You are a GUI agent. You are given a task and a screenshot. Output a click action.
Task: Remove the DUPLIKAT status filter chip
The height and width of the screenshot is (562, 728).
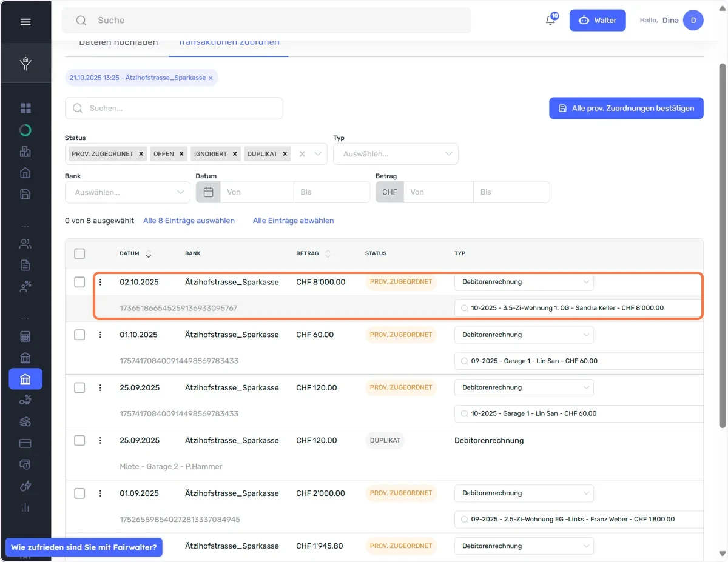coord(284,154)
